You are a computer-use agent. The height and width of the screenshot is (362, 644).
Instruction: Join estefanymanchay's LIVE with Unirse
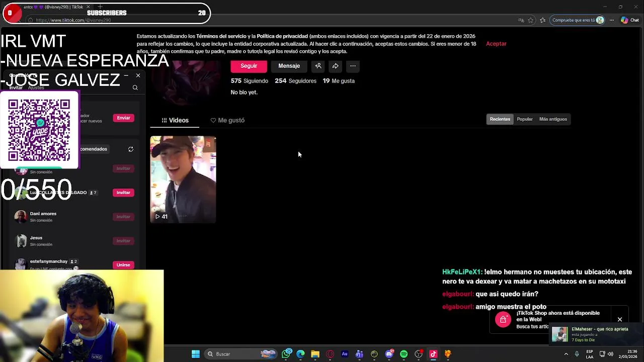[x=123, y=265]
